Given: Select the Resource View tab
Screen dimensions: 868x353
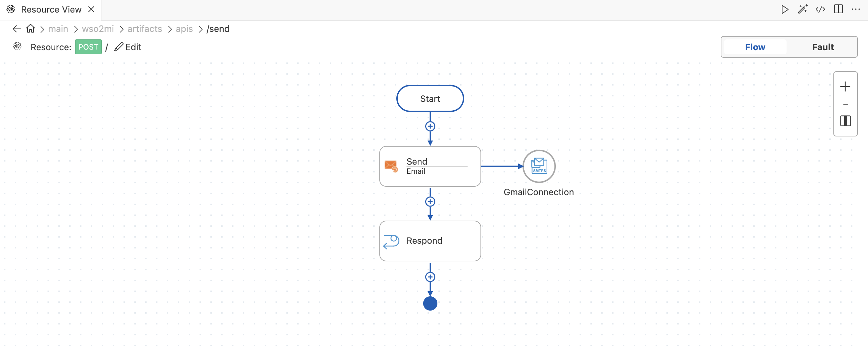Looking at the screenshot, I should pos(51,10).
